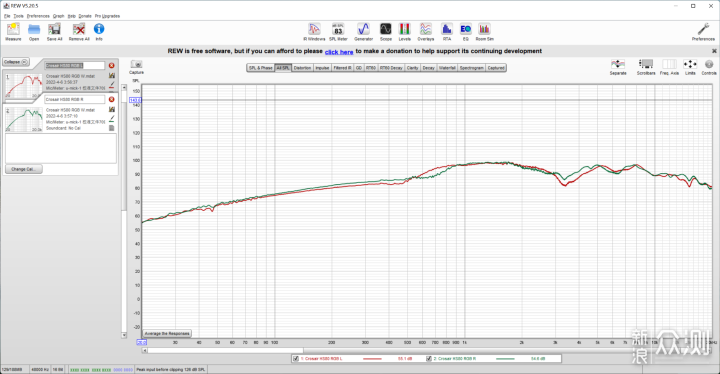Click Average the Responses button
This screenshot has width=720, height=374.
pos(167,334)
